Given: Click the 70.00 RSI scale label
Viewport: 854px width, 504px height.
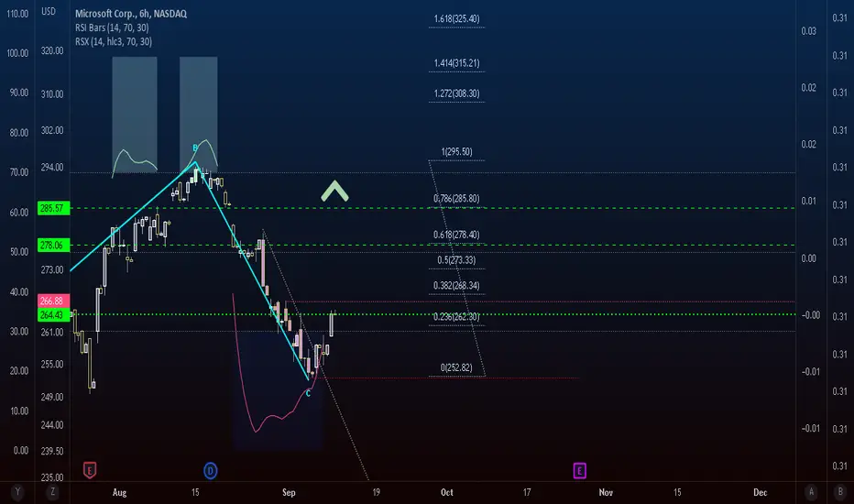Looking at the screenshot, I should (19, 172).
